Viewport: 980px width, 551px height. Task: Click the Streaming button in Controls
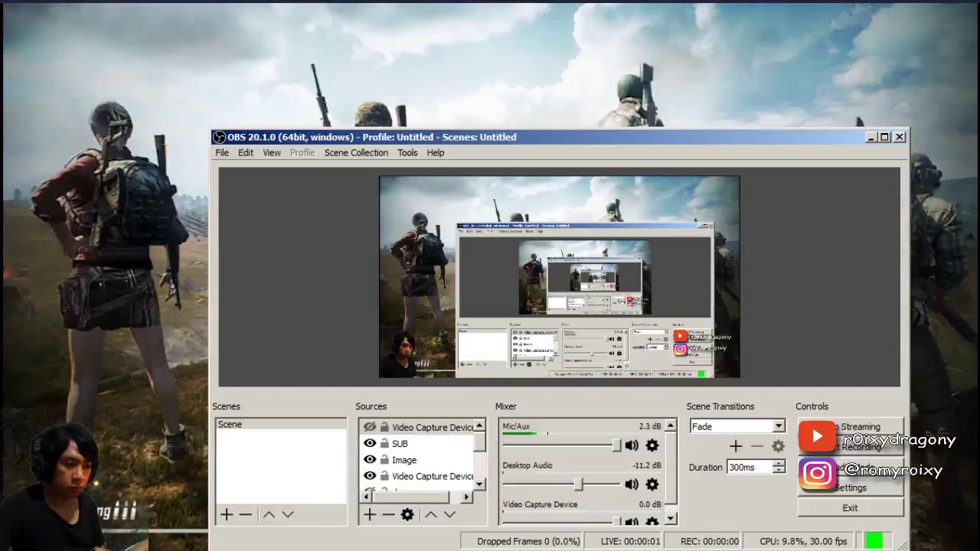point(851,426)
